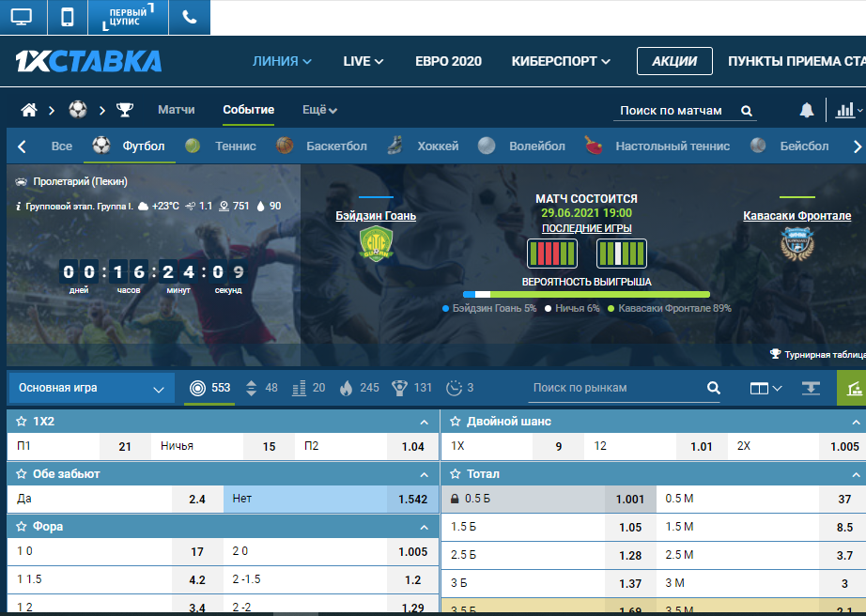Open Кавасаки Фронтале team link
Image resolution: width=866 pixels, height=616 pixels.
pyautogui.click(x=796, y=216)
